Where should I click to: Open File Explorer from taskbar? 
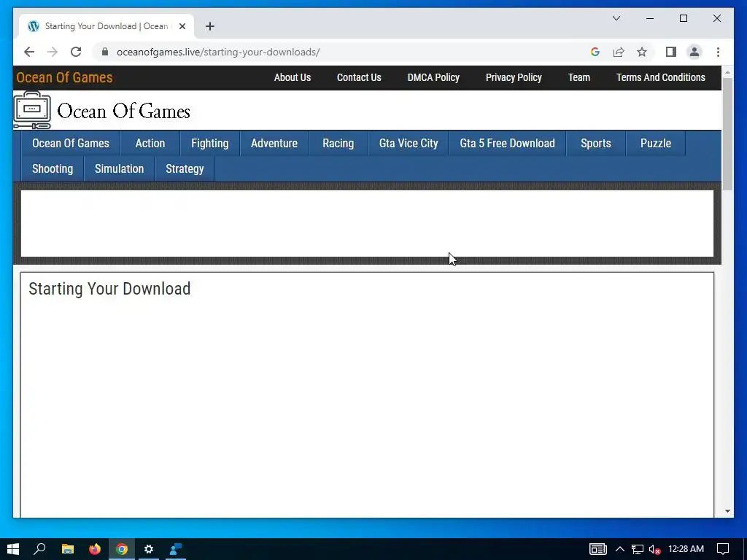point(68,549)
